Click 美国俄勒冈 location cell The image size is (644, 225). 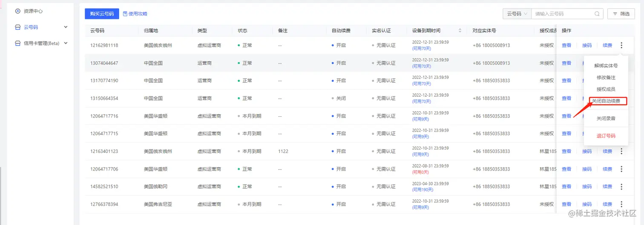pyautogui.click(x=155, y=187)
